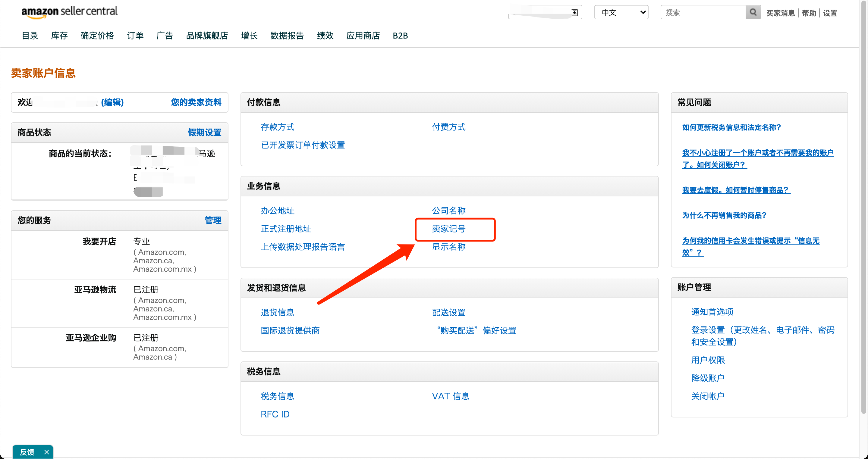Click the 反馈 feedback button

[x=27, y=452]
